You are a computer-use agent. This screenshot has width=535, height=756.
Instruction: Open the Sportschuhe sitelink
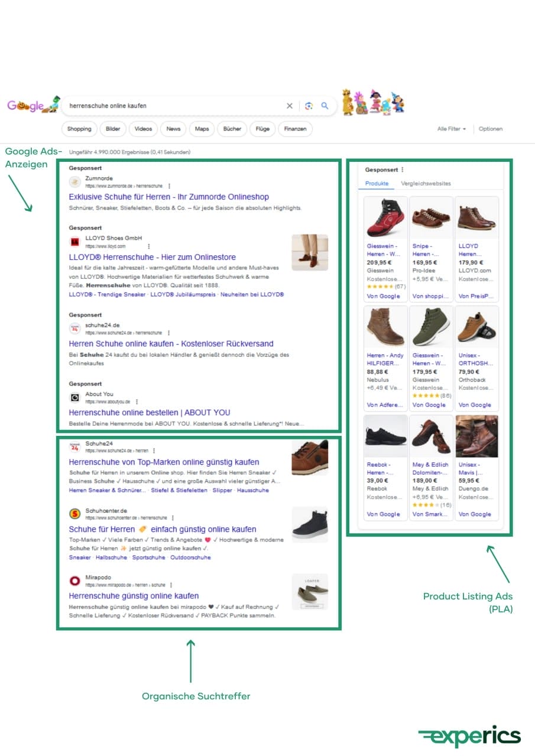[x=148, y=558]
